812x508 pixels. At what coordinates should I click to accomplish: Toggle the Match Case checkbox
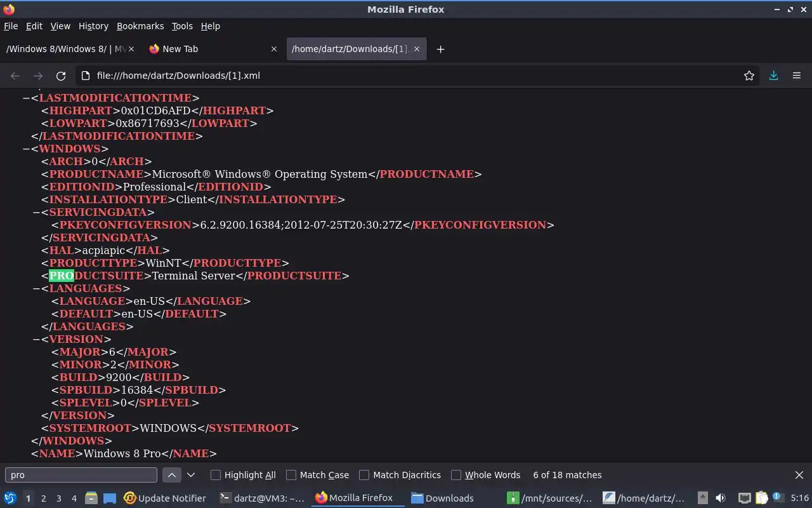291,475
